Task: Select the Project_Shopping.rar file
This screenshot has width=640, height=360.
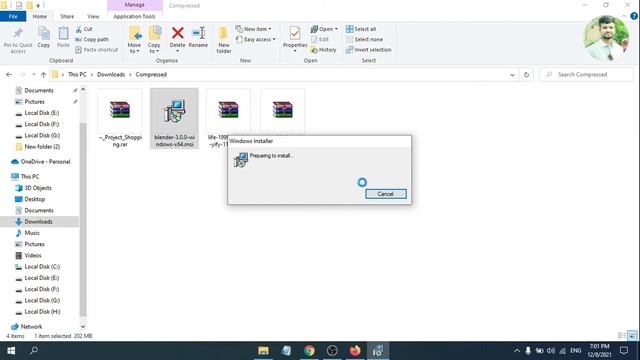Action: coord(120,118)
